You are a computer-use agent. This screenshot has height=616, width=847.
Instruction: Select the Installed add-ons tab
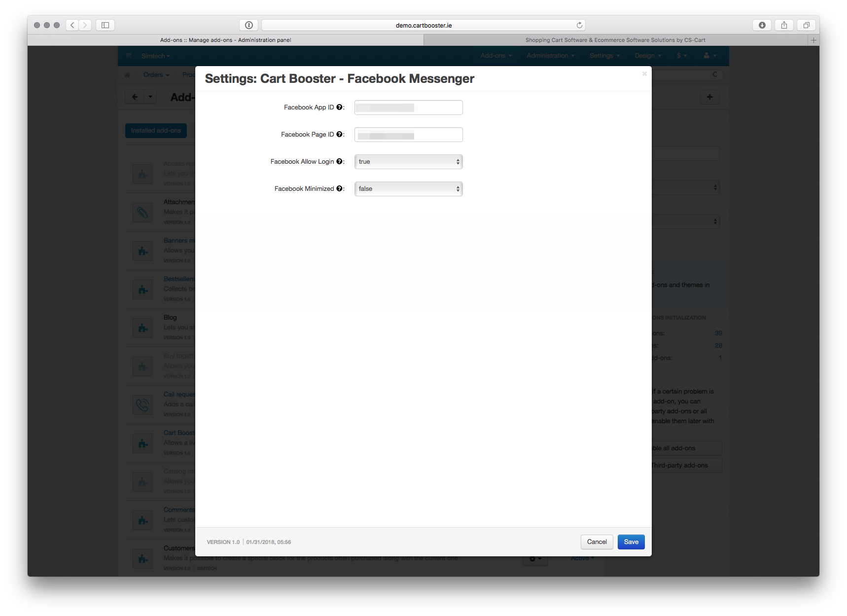tap(156, 131)
